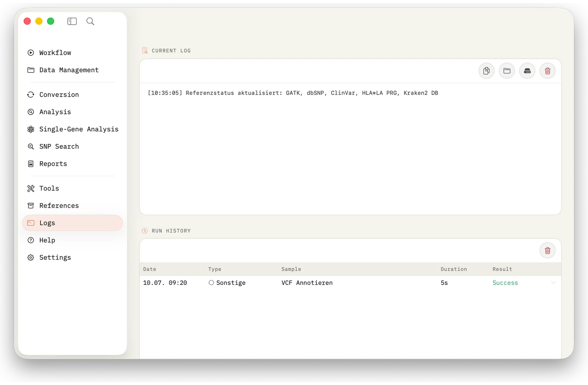Sort by the Type column header
The width and height of the screenshot is (588, 385).
pos(215,269)
